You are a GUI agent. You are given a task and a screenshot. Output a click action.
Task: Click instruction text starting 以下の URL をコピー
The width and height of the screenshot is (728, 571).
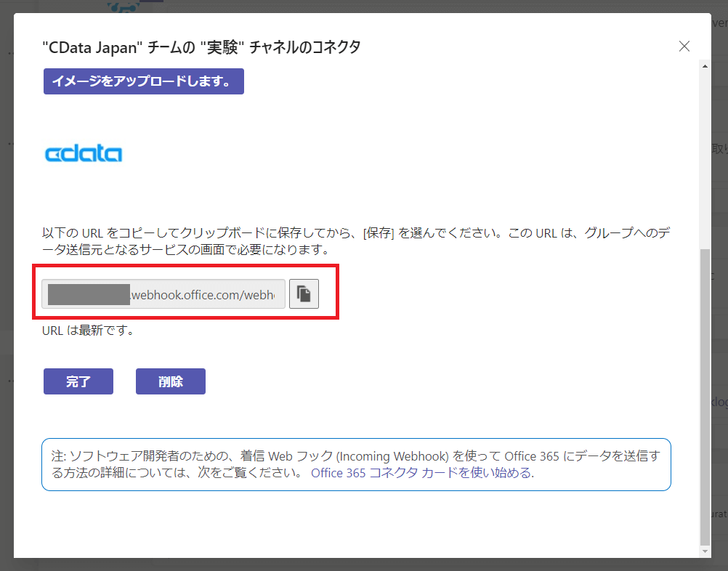pyautogui.click(x=356, y=241)
